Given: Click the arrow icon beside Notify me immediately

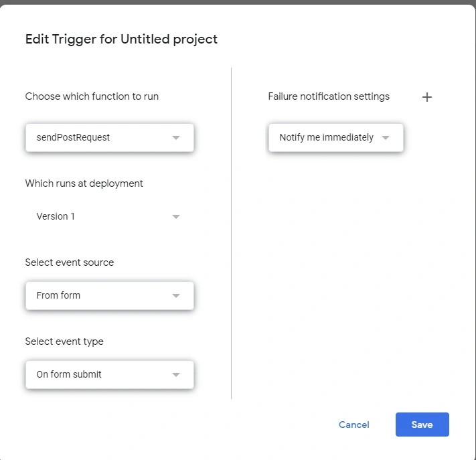Looking at the screenshot, I should [386, 137].
